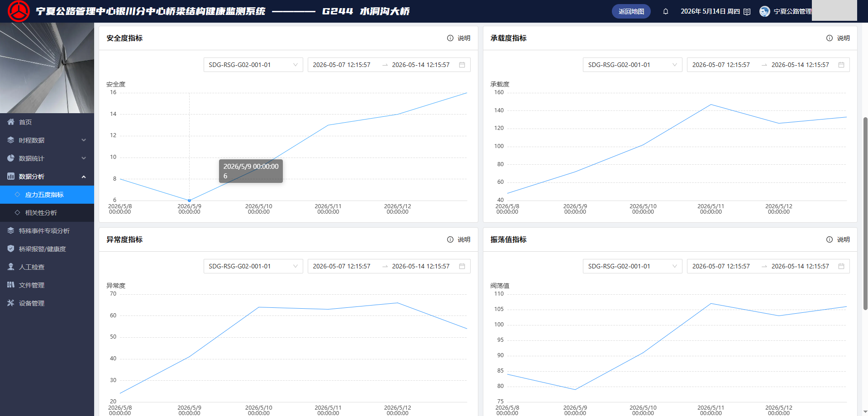
Task: Click the red system logo icon
Action: point(19,11)
